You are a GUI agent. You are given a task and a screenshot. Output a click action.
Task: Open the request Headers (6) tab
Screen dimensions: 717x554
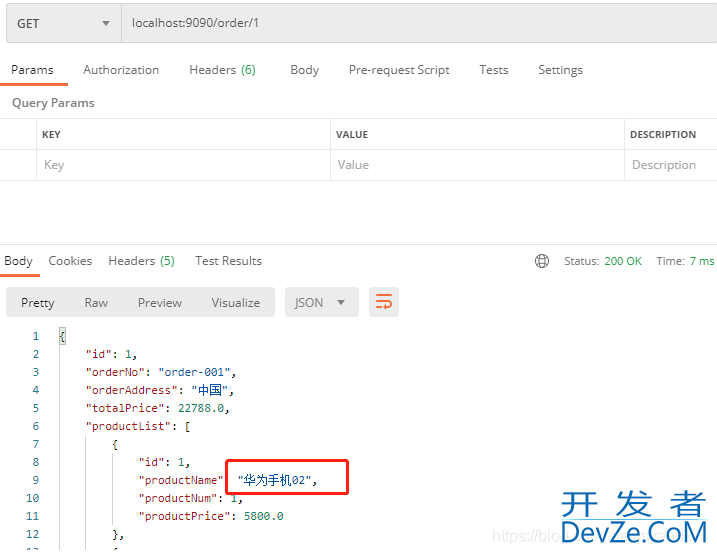(x=222, y=70)
